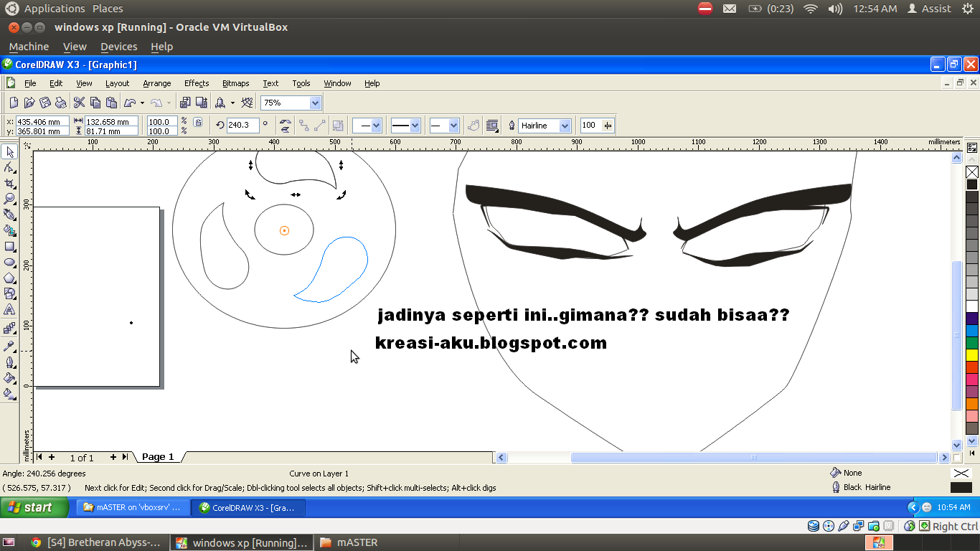Viewport: 980px width, 551px height.
Task: Click the Copy icon
Action: click(x=95, y=103)
